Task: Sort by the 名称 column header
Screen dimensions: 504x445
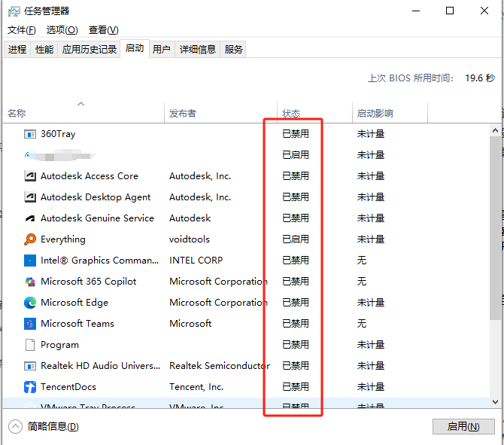Action: point(83,112)
